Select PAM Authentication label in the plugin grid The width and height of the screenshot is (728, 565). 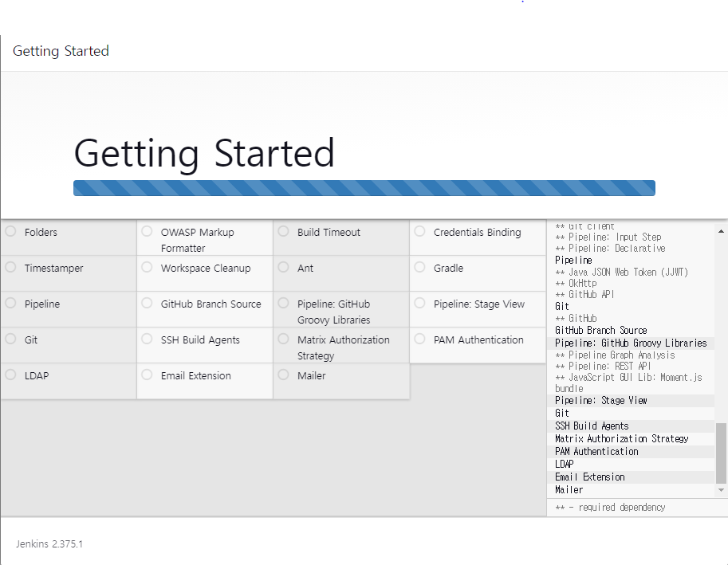click(478, 340)
